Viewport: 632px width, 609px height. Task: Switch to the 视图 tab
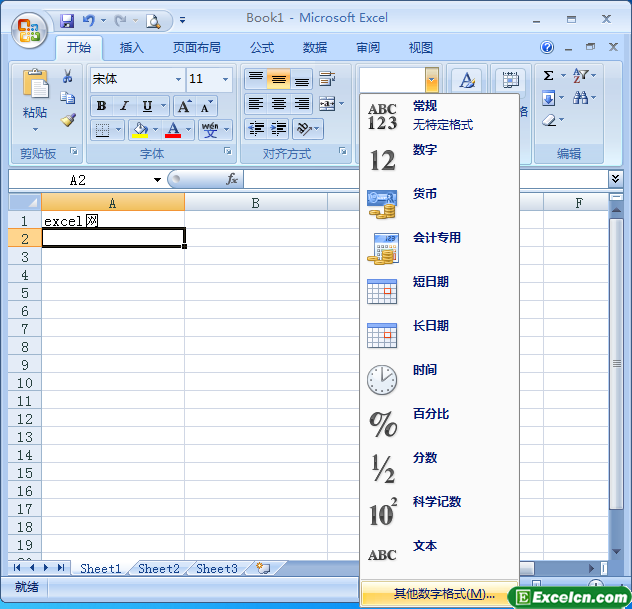tap(421, 48)
